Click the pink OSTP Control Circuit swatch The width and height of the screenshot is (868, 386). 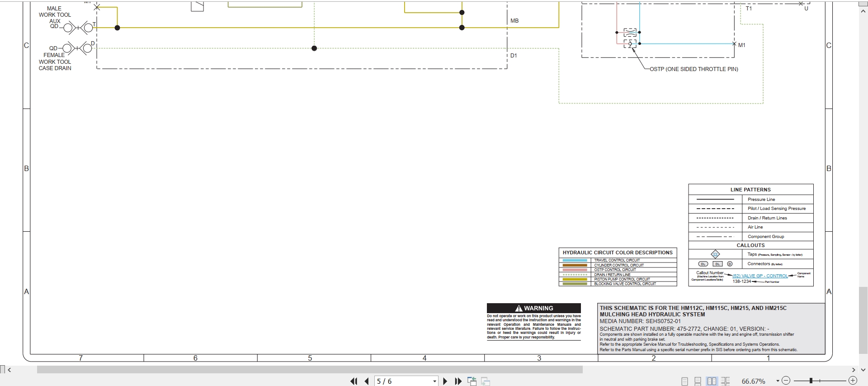click(x=575, y=270)
